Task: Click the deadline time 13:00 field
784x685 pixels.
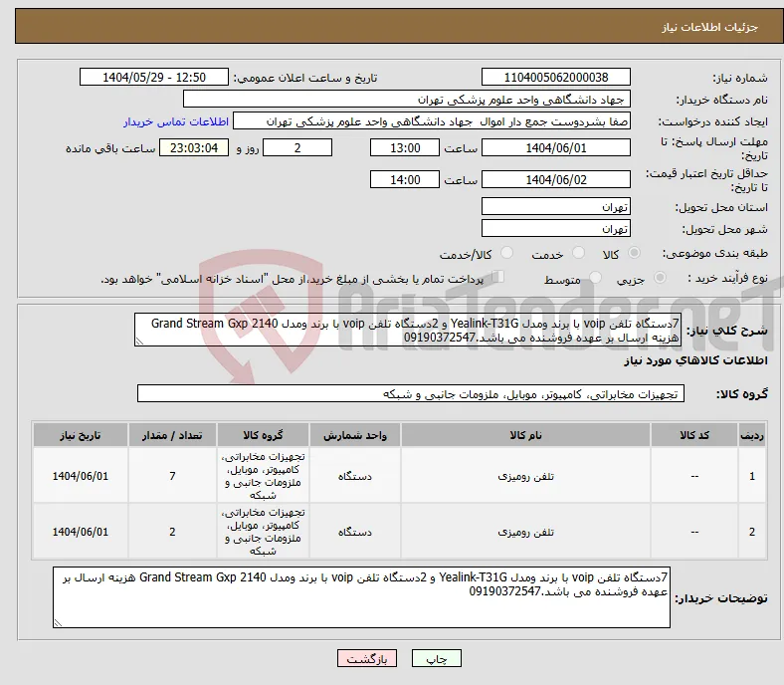Action: click(x=405, y=147)
